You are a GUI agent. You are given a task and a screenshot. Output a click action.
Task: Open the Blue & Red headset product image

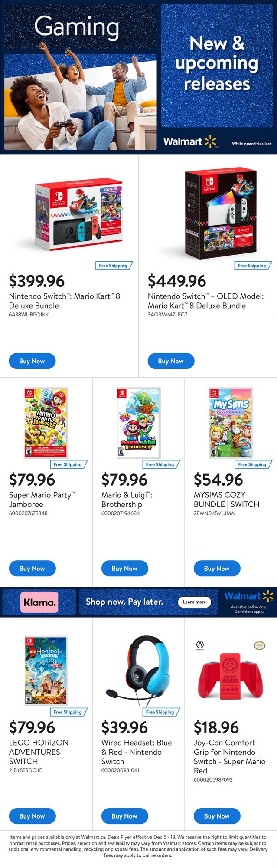tap(138, 671)
